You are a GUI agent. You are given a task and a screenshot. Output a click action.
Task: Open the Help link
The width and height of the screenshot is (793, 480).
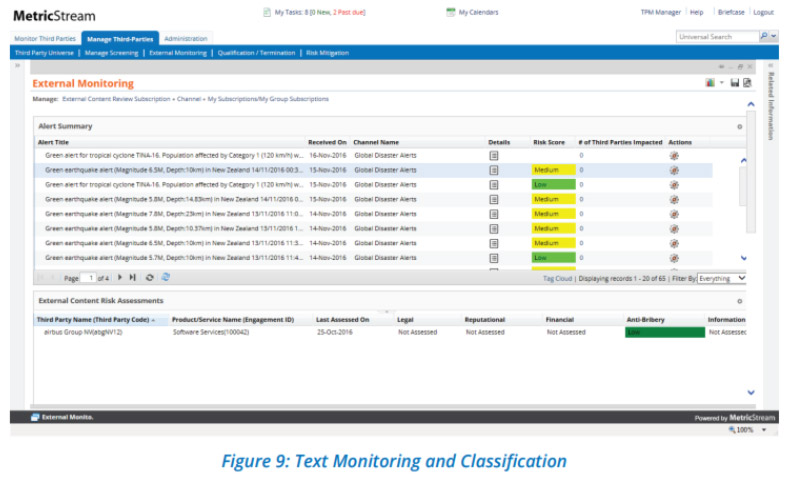pyautogui.click(x=696, y=12)
